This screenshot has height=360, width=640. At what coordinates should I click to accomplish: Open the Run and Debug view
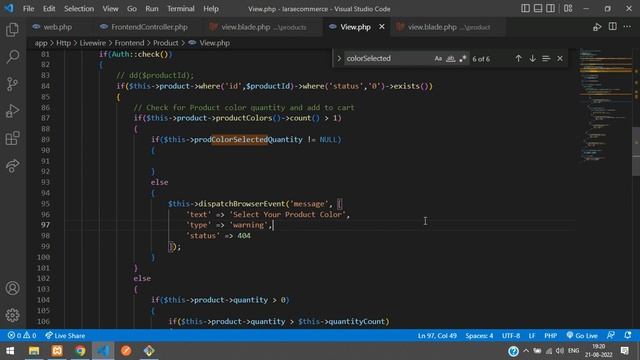[13, 111]
